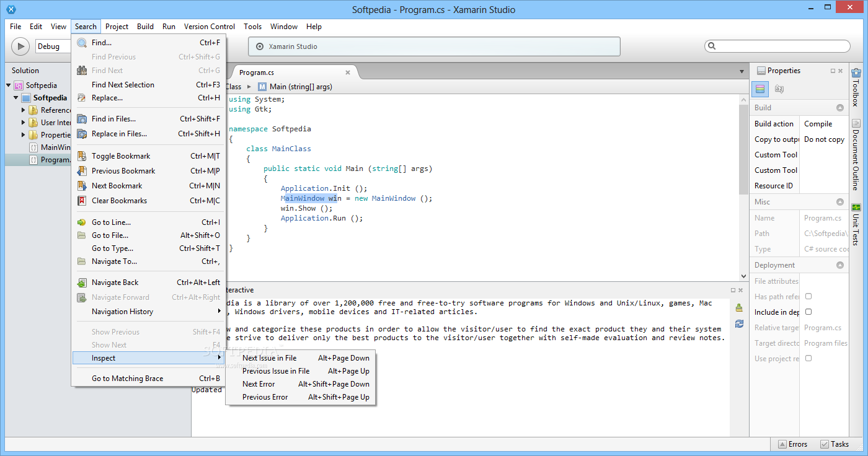Close the Properties pad
Image resolution: width=868 pixels, height=456 pixels.
[x=840, y=71]
